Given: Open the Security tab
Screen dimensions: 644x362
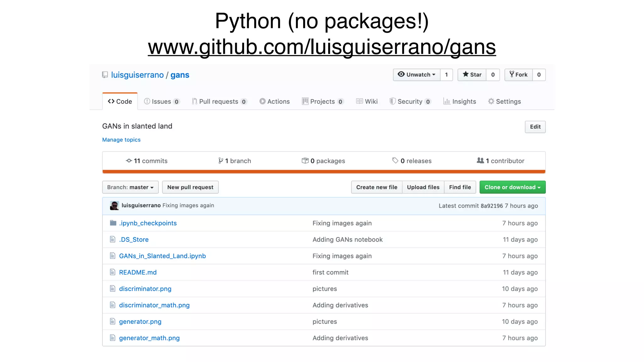Looking at the screenshot, I should [x=410, y=101].
